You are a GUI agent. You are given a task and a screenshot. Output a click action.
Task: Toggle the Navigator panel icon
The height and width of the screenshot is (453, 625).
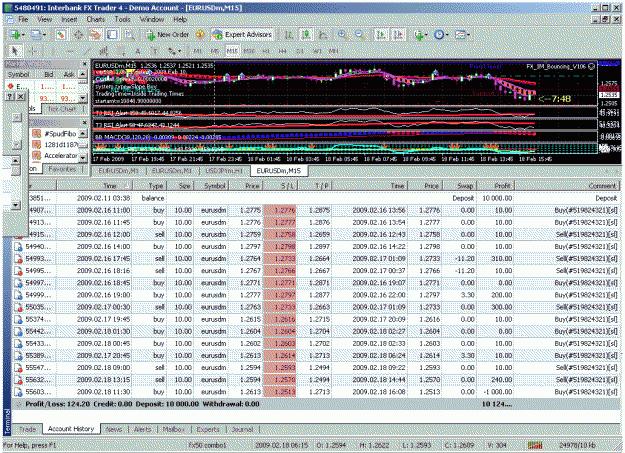[x=95, y=35]
